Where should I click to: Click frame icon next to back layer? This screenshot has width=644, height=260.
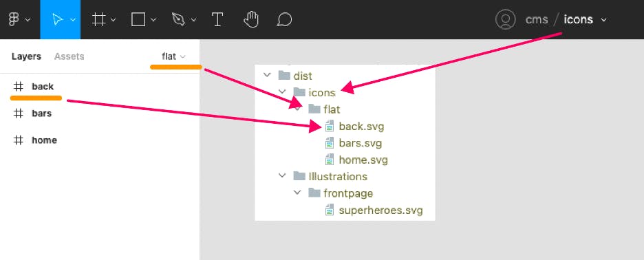pyautogui.click(x=18, y=87)
